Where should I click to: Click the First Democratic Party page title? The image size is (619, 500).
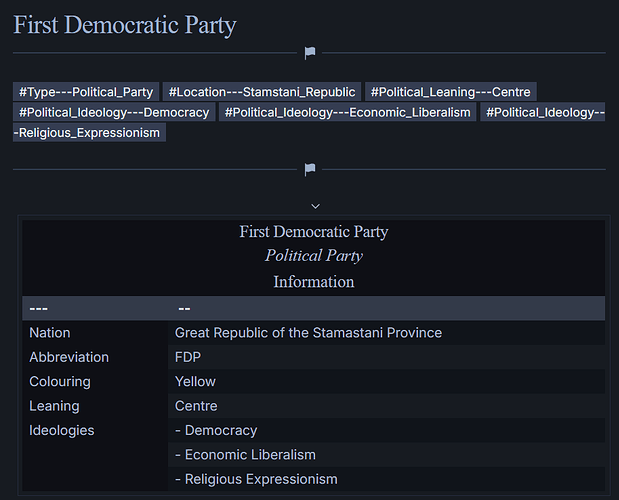[x=125, y=24]
